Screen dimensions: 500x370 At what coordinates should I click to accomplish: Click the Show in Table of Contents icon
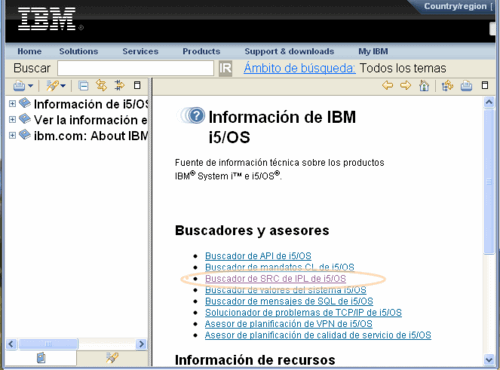point(447,86)
